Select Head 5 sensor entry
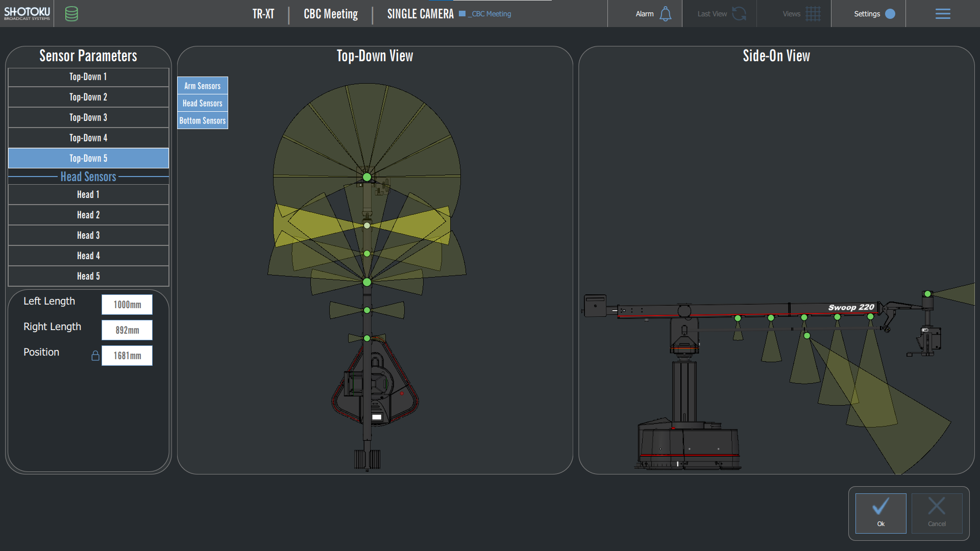 pos(88,276)
